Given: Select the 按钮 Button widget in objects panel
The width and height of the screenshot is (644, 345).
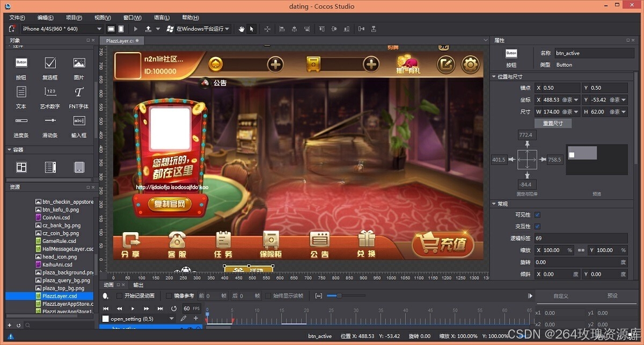Looking at the screenshot, I should tap(21, 63).
